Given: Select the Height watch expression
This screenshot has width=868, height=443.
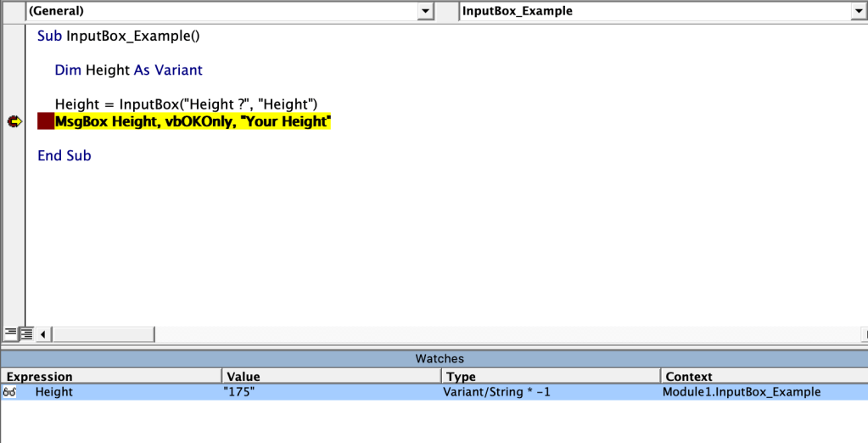Looking at the screenshot, I should [x=54, y=392].
